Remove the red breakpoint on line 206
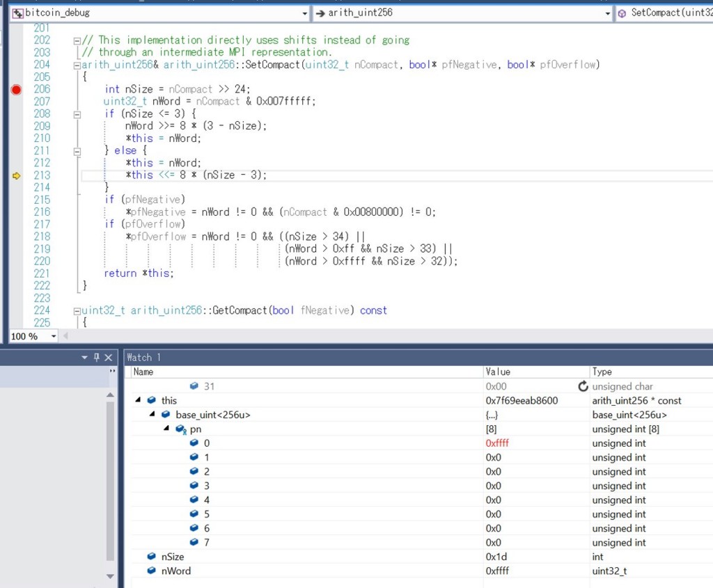The height and width of the screenshot is (588, 713). click(17, 90)
